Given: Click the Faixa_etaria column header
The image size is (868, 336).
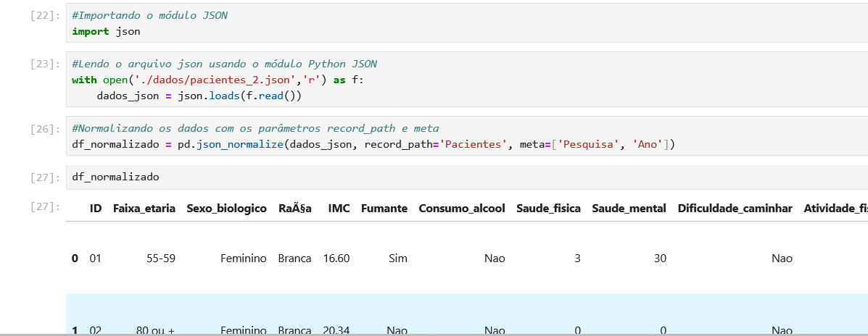Looking at the screenshot, I should [144, 209].
